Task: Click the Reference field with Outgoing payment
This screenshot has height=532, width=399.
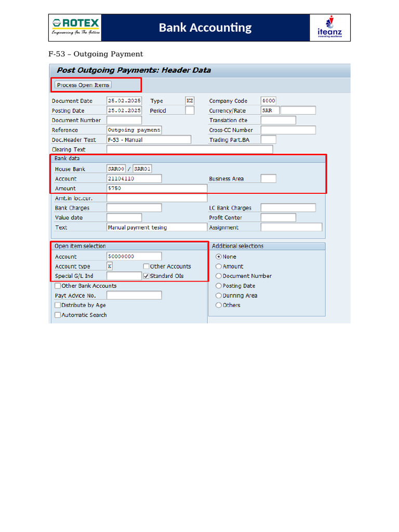Action: coord(134,130)
